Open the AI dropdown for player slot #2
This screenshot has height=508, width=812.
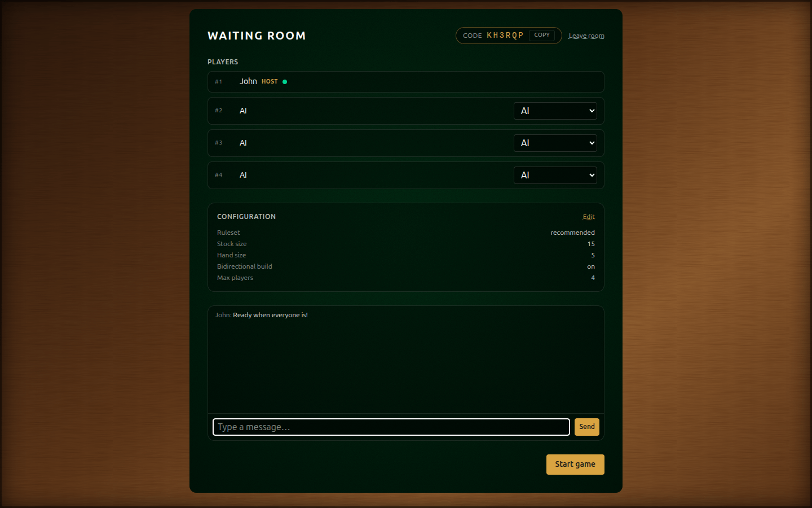click(x=555, y=111)
